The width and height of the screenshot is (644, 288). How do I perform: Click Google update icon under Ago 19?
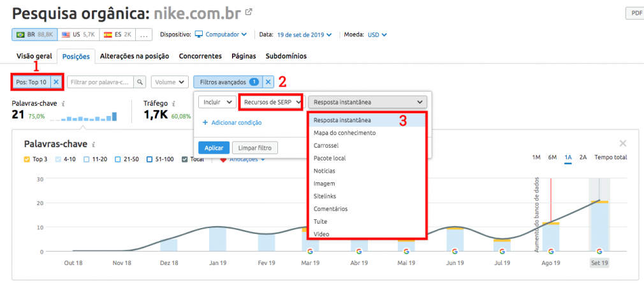pos(551,251)
